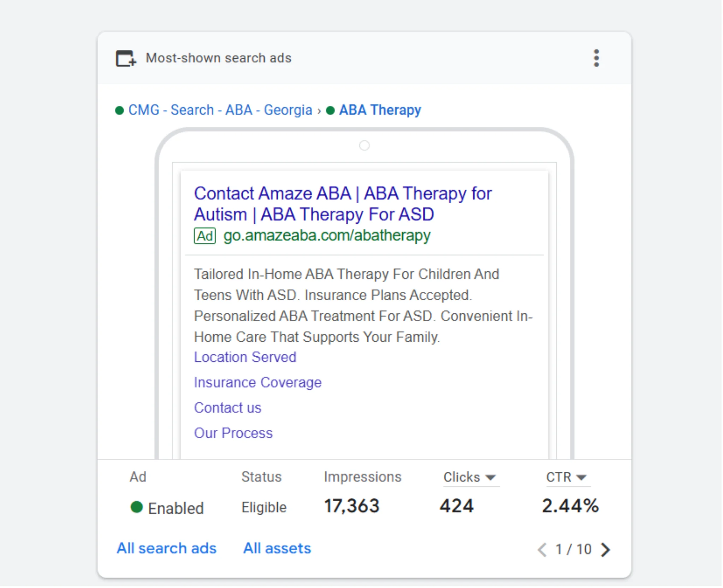Click the Contact Amaze ABA ad headline

coord(343,204)
